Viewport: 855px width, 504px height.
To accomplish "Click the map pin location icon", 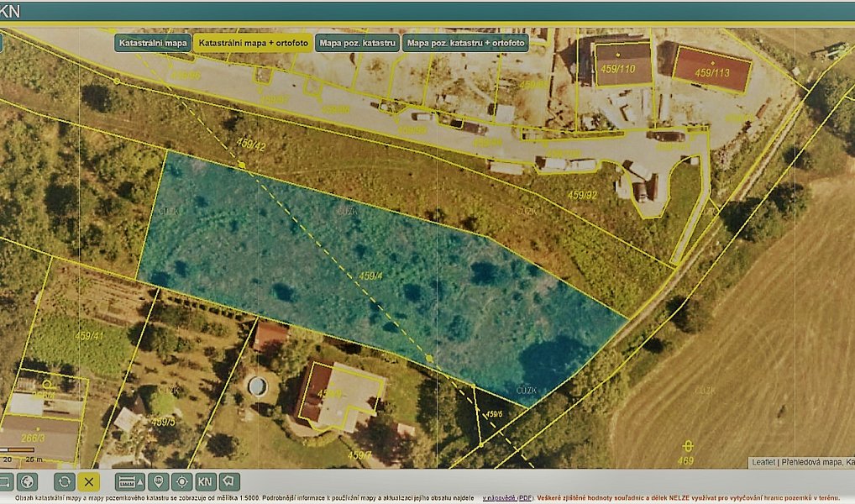I will 158,481.
